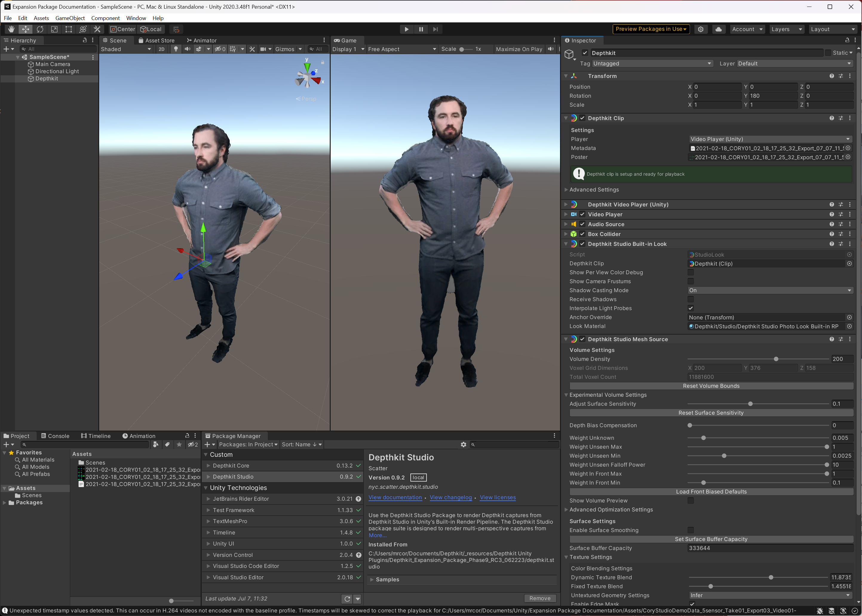Expand Advanced Settings foldout
862x616 pixels.
[x=594, y=190]
